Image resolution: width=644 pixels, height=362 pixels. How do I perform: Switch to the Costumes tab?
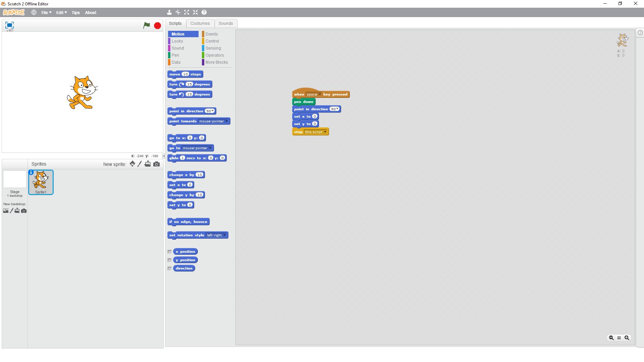pyautogui.click(x=200, y=23)
